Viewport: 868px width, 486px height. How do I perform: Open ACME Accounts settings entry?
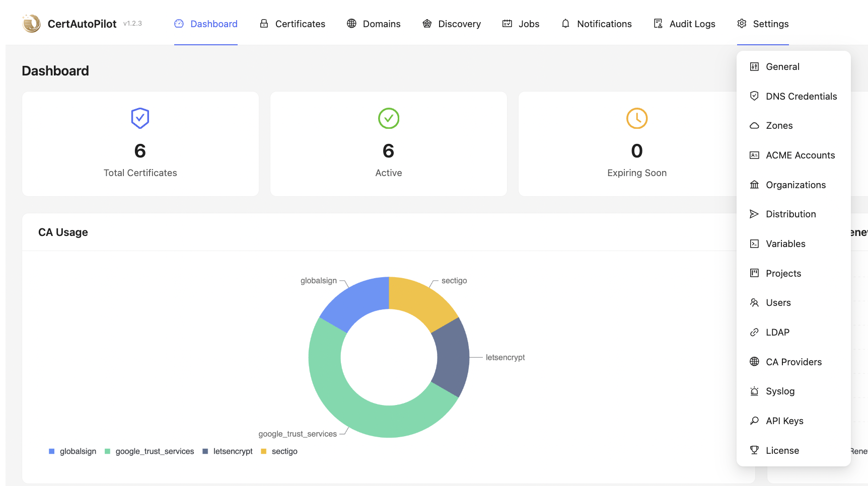pyautogui.click(x=800, y=155)
